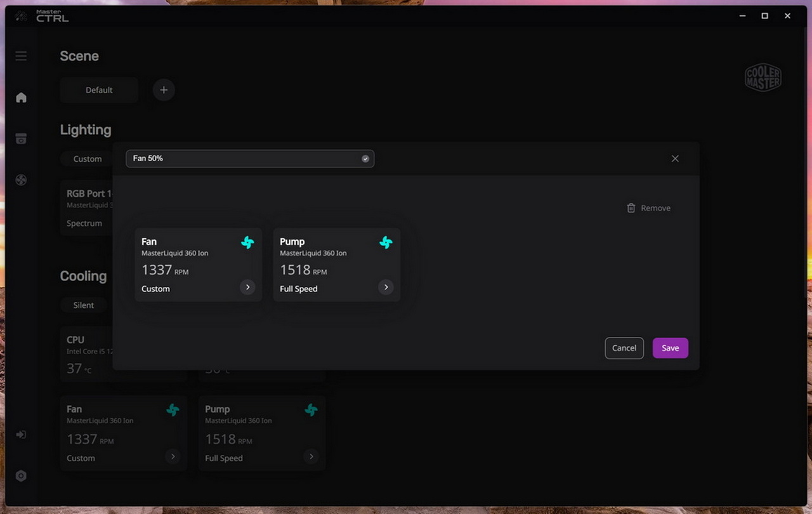
Task: Open Fan settings arrow in dialog
Action: click(247, 287)
